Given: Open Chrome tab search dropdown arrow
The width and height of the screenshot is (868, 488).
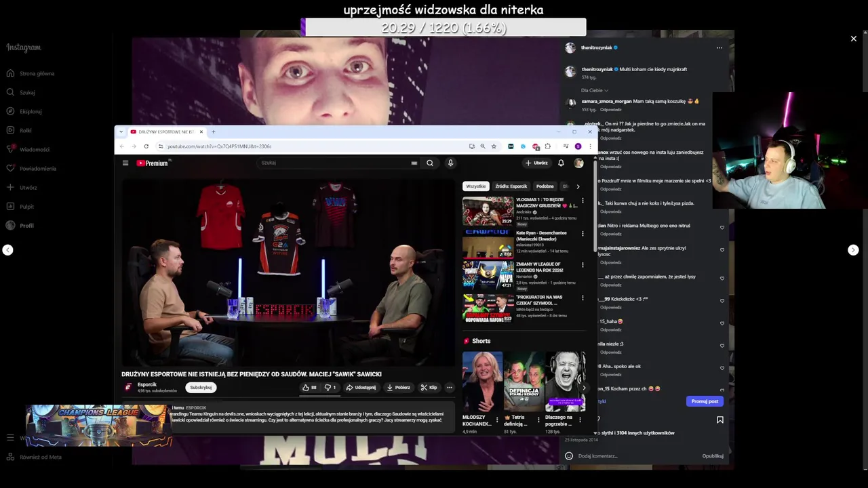Looking at the screenshot, I should click(x=121, y=131).
